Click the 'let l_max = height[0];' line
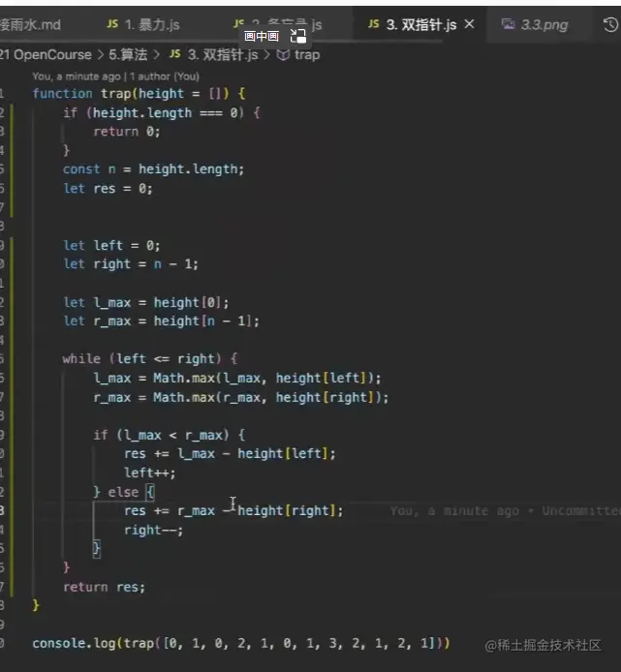Viewport: 621px width, 672px height. point(146,302)
